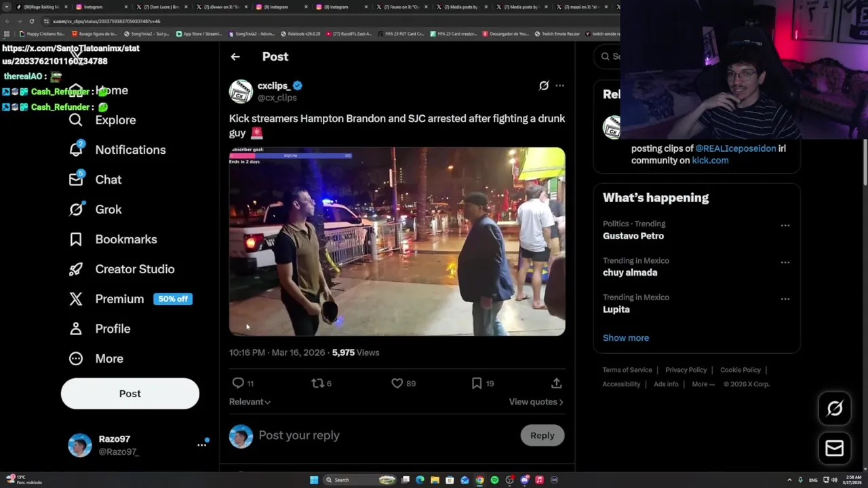The width and height of the screenshot is (868, 488).
Task: Play the embedded street fight video
Action: pos(397,241)
